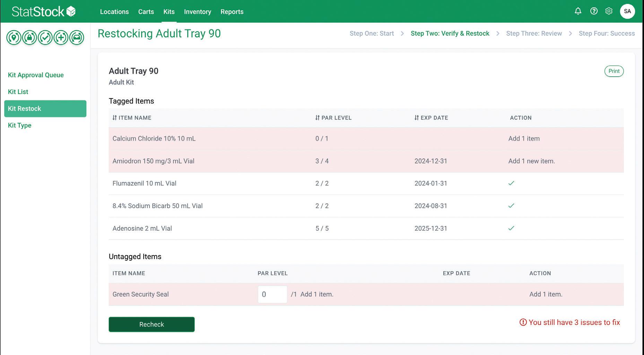Click the tray inbox cycle icon
The width and height of the screenshot is (644, 355).
(77, 37)
